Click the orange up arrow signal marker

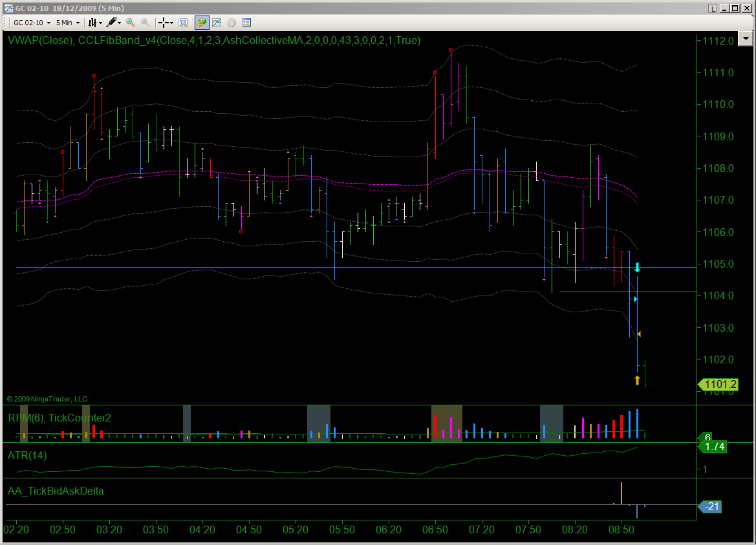point(638,380)
